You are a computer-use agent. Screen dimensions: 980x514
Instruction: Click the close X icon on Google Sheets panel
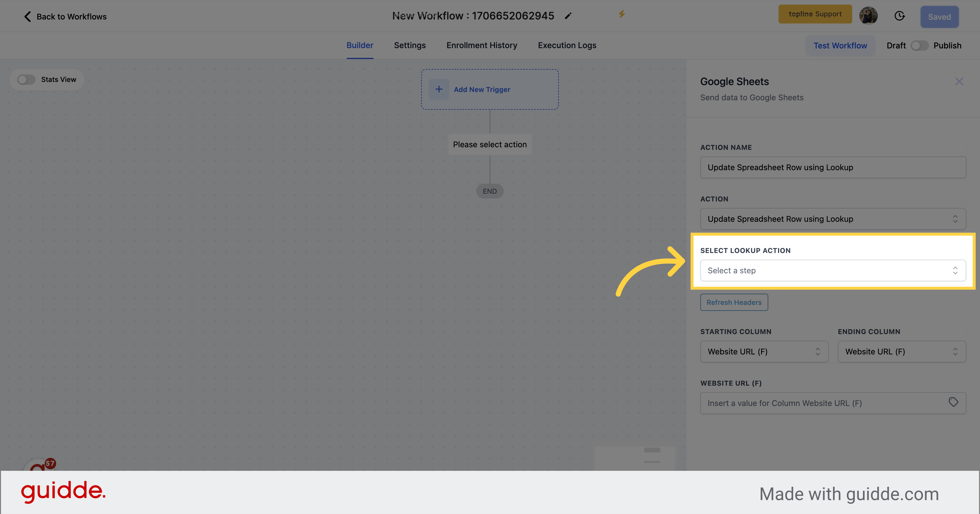coord(959,82)
